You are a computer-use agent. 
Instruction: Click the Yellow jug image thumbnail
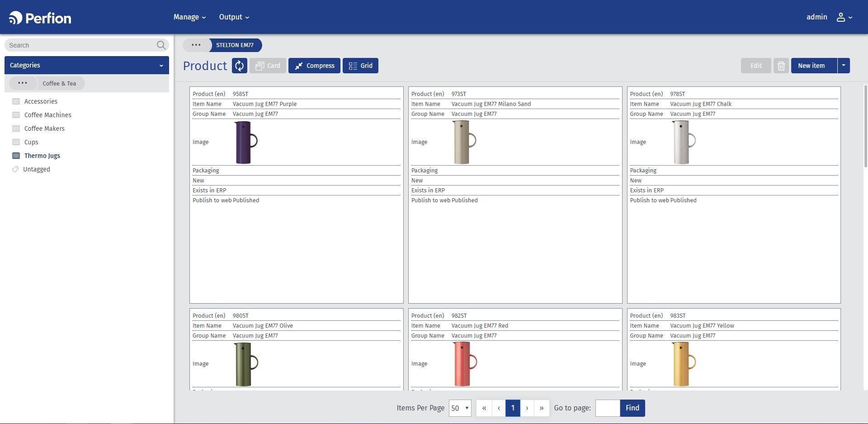pyautogui.click(x=684, y=364)
